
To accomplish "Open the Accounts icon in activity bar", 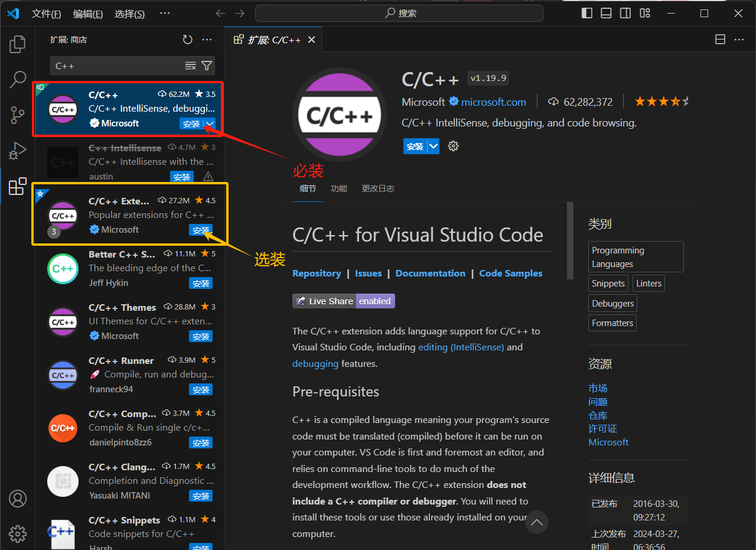I will [18, 499].
